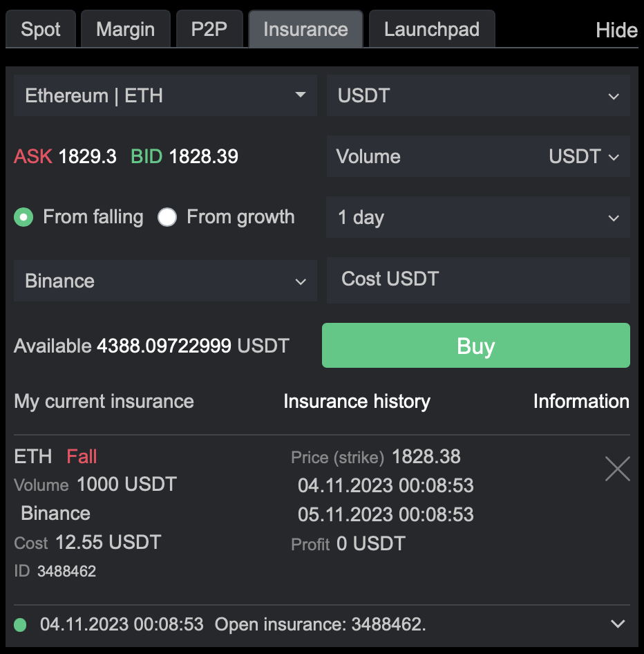Switch to the Margin tab
The width and height of the screenshot is (644, 654).
(125, 30)
